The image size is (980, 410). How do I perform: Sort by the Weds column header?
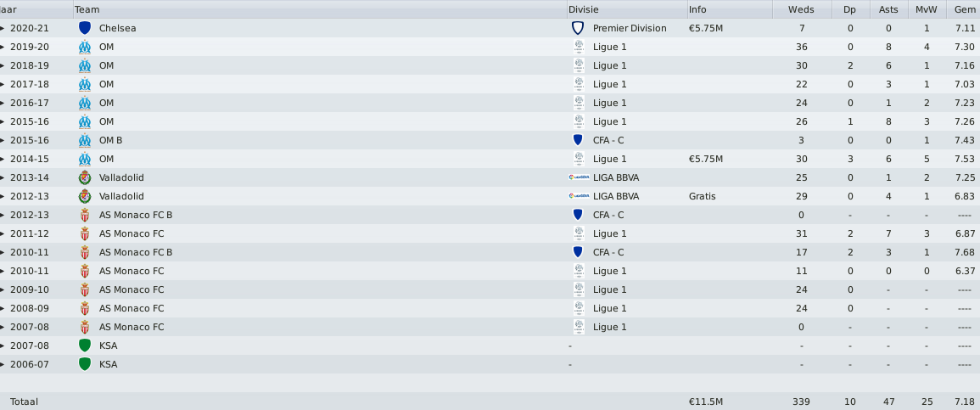(801, 9)
